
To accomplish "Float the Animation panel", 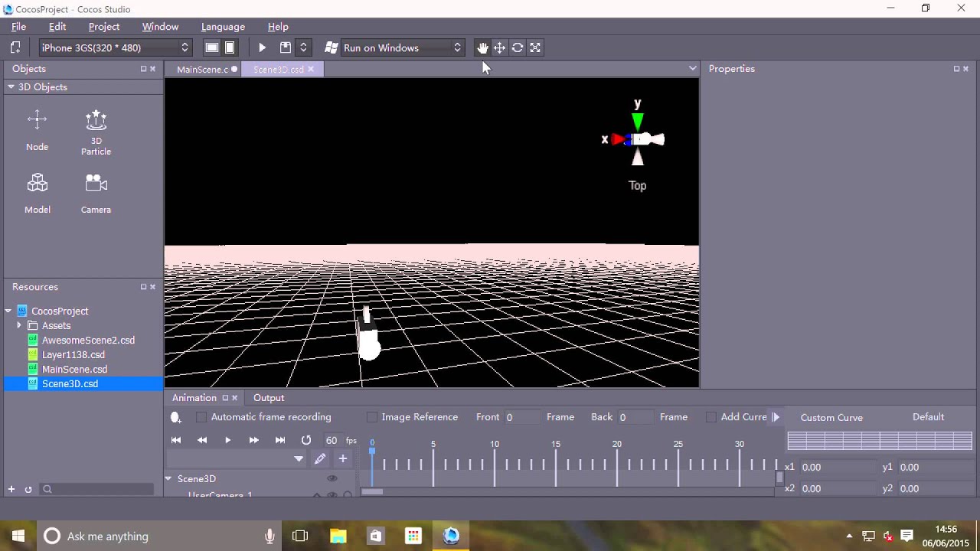I will (225, 398).
